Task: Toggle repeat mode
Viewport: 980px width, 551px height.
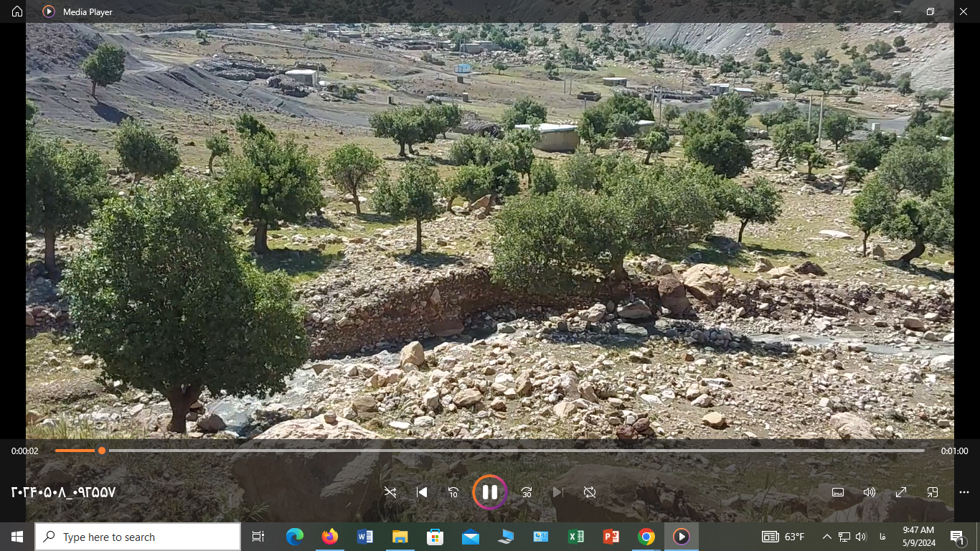Action: [x=590, y=492]
